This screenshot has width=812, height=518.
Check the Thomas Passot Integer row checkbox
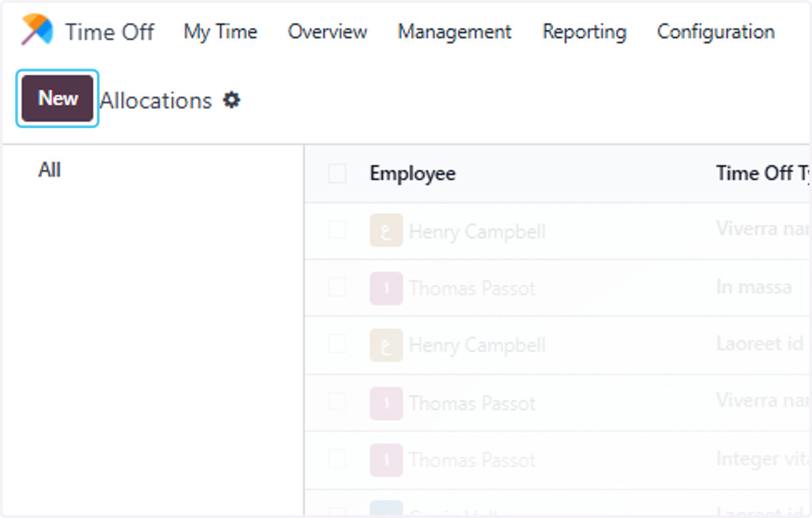point(337,460)
